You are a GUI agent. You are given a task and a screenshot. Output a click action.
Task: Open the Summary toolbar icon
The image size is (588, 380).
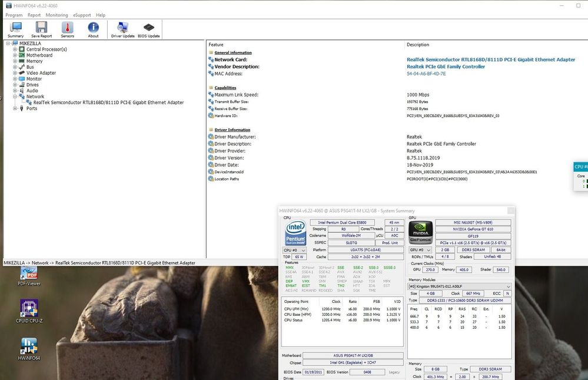(x=15, y=29)
